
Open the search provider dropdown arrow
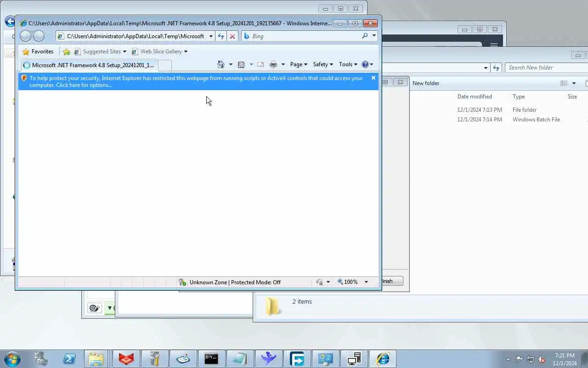[374, 36]
